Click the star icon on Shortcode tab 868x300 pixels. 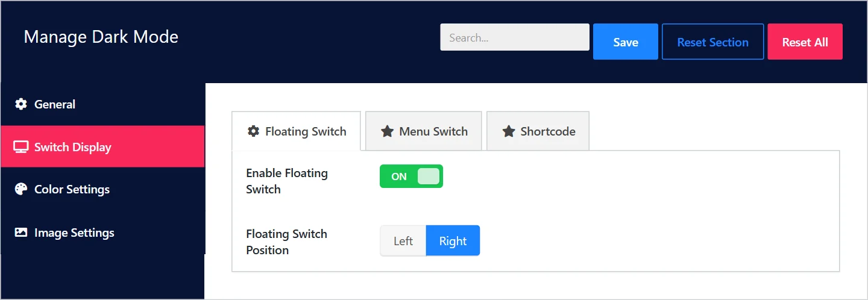point(508,131)
